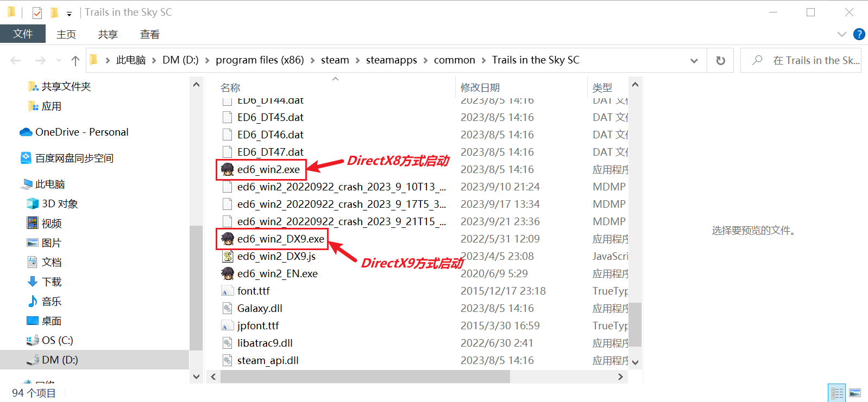Click the 图片 pictures icon in the sidebar
The width and height of the screenshot is (868, 402).
33,243
